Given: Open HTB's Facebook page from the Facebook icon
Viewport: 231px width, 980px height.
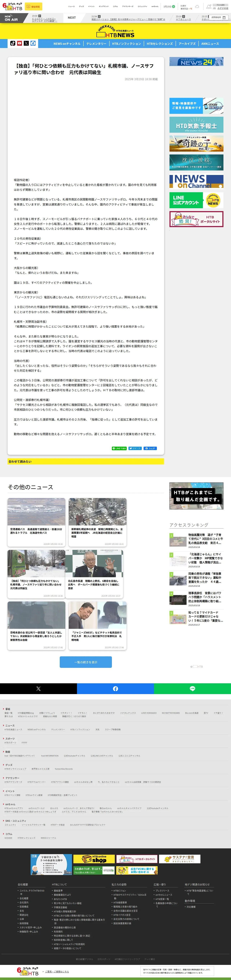Looking at the screenshot, I should 33,43.
